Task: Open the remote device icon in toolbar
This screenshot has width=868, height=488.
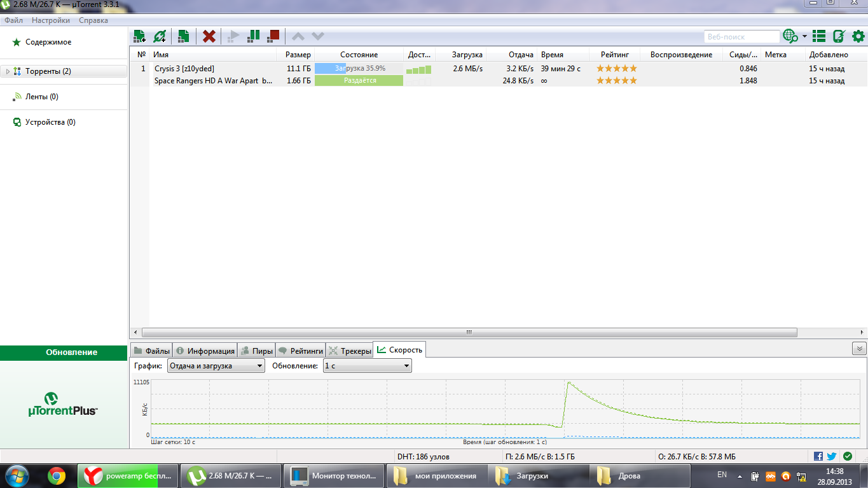Action: coord(839,36)
